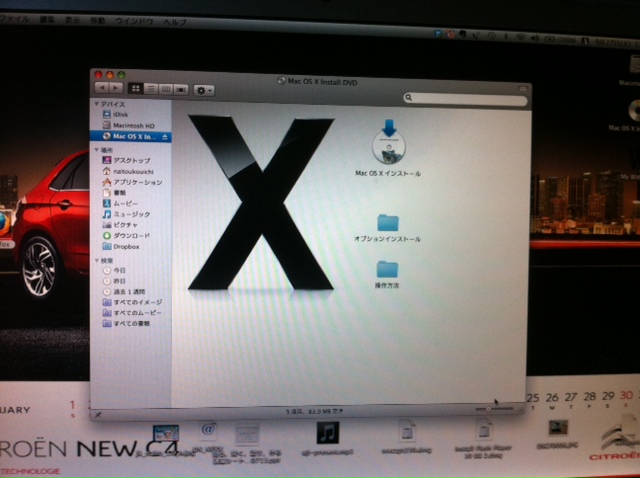The width and height of the screenshot is (640, 478).
Task: Collapse the 検索 sidebar section
Action: click(97, 259)
